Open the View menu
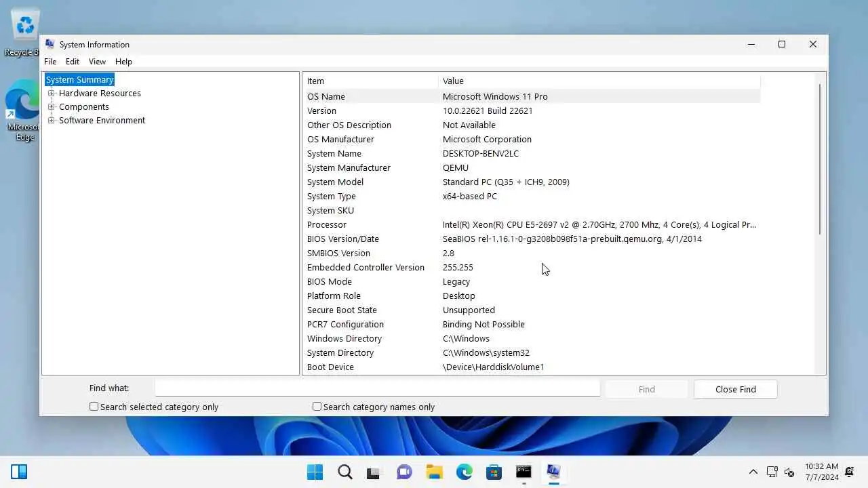This screenshot has width=868, height=488. 97,61
